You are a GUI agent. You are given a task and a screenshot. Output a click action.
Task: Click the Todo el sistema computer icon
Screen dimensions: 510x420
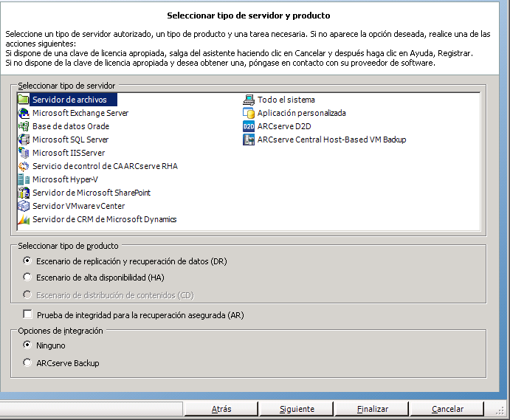(x=249, y=100)
